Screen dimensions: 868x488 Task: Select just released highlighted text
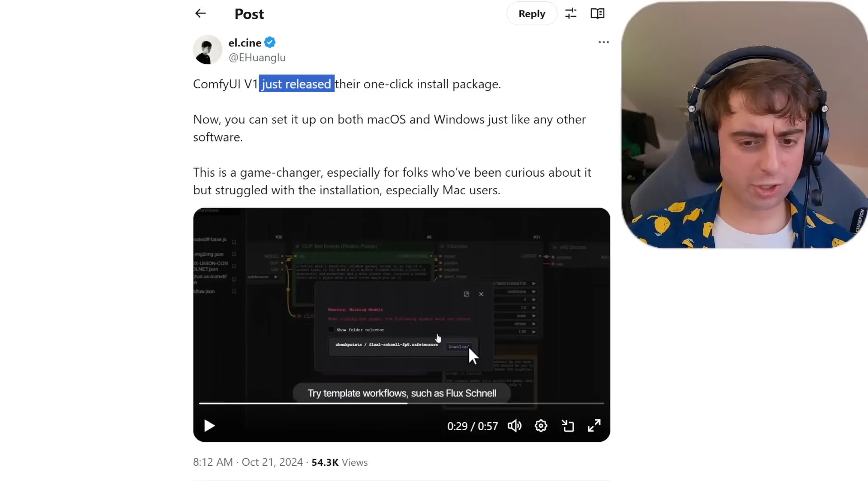[x=296, y=84]
